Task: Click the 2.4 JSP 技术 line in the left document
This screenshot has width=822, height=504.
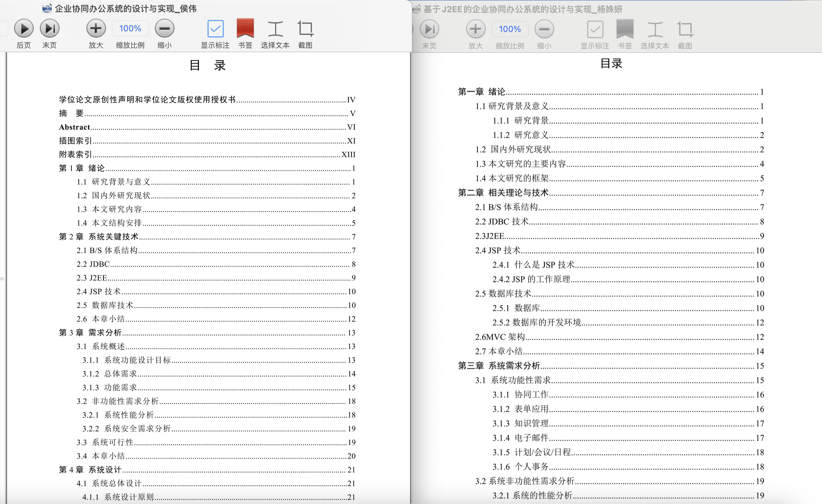Action: [x=98, y=292]
